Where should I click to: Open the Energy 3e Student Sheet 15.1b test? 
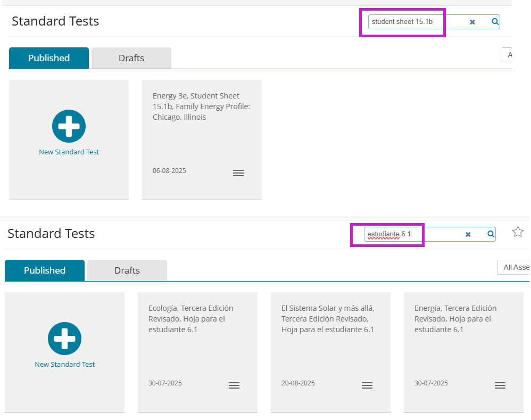tap(201, 106)
